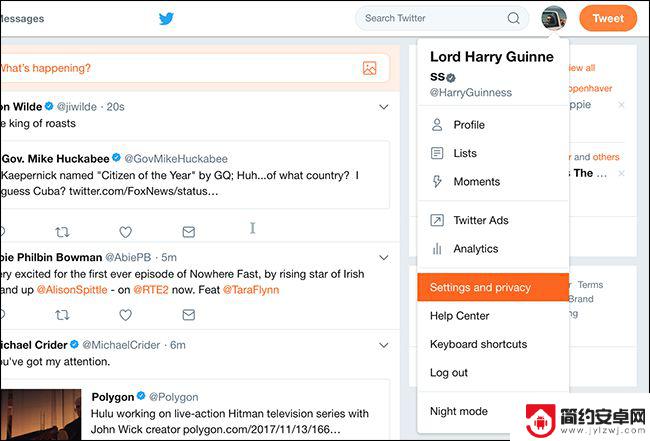Click the search magnifier icon

(x=513, y=18)
